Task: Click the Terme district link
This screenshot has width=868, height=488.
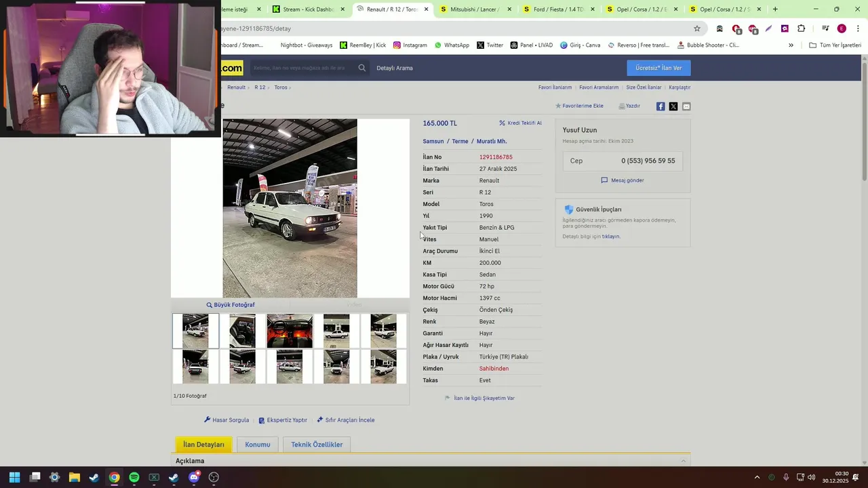Action: click(x=460, y=142)
